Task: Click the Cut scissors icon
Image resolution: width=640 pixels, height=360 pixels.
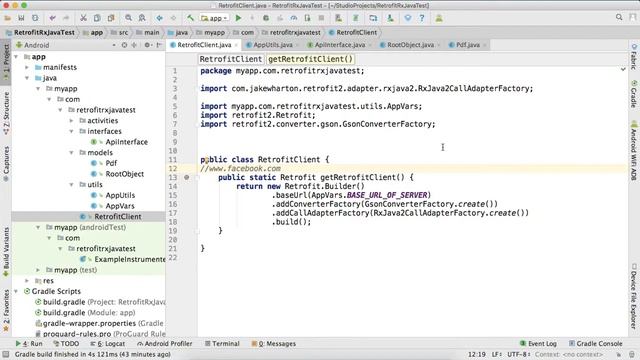Action: pyautogui.click(x=83, y=18)
